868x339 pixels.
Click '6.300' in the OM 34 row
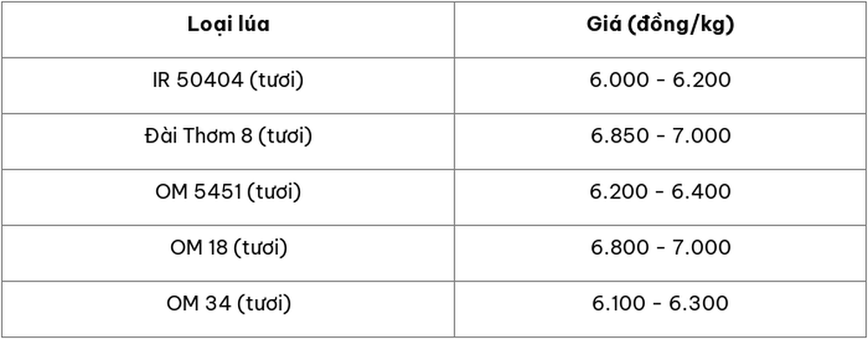(x=700, y=303)
